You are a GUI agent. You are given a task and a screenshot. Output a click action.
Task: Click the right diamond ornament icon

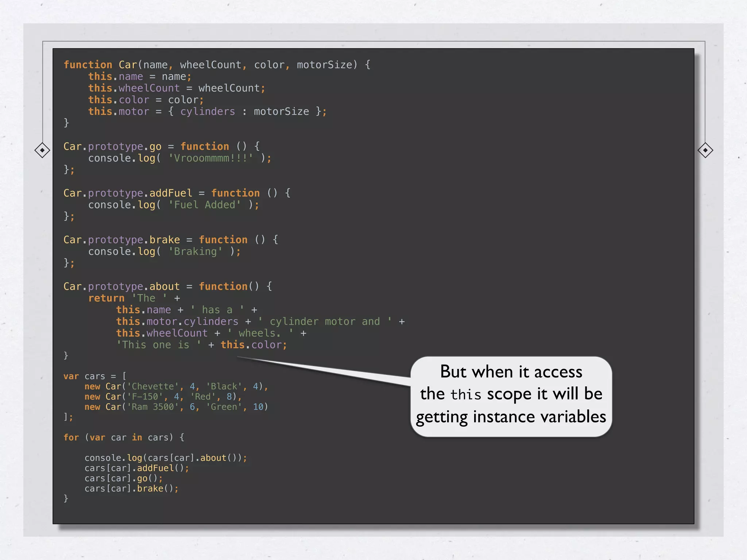point(705,150)
